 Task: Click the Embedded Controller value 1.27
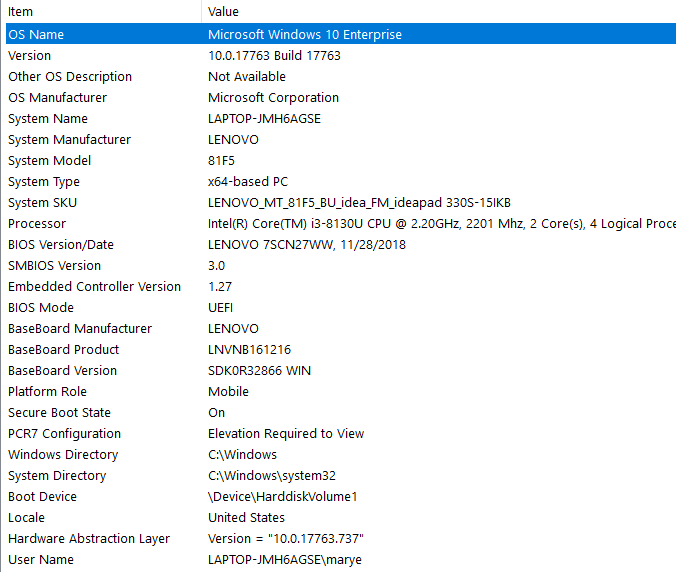pyautogui.click(x=220, y=287)
